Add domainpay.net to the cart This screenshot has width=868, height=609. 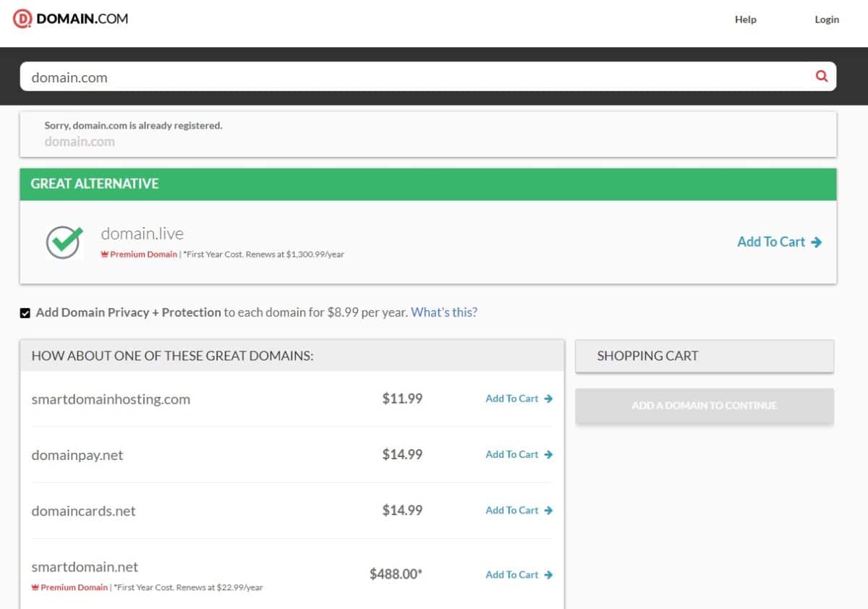[511, 454]
